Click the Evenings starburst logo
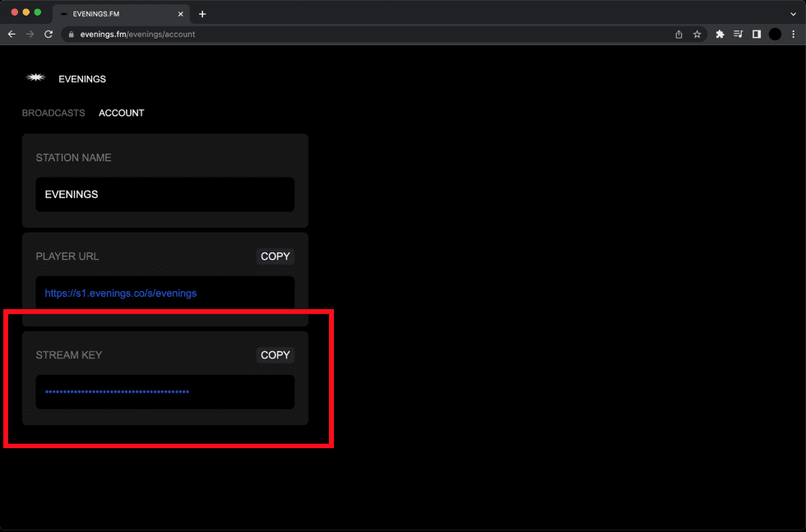 coord(35,77)
